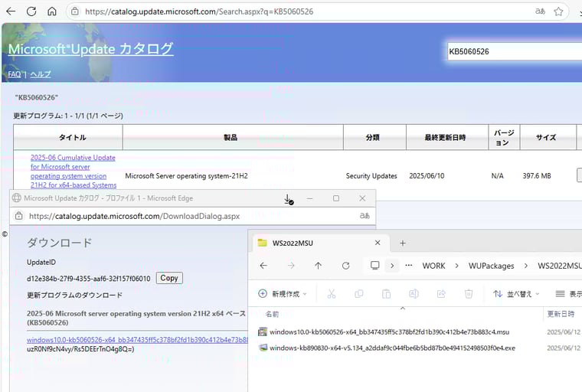Open Microsoft Update カタログ home link
Image resolution: width=582 pixels, height=392 pixels.
pos(90,49)
